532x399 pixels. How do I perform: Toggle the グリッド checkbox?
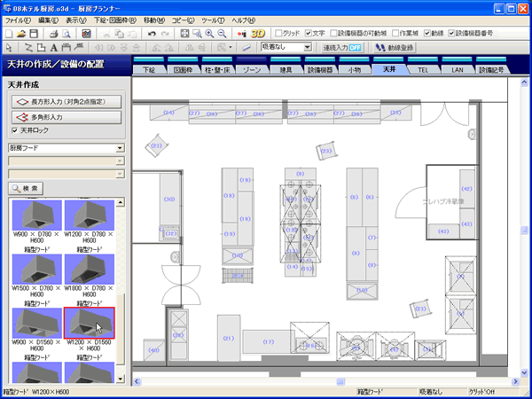279,33
